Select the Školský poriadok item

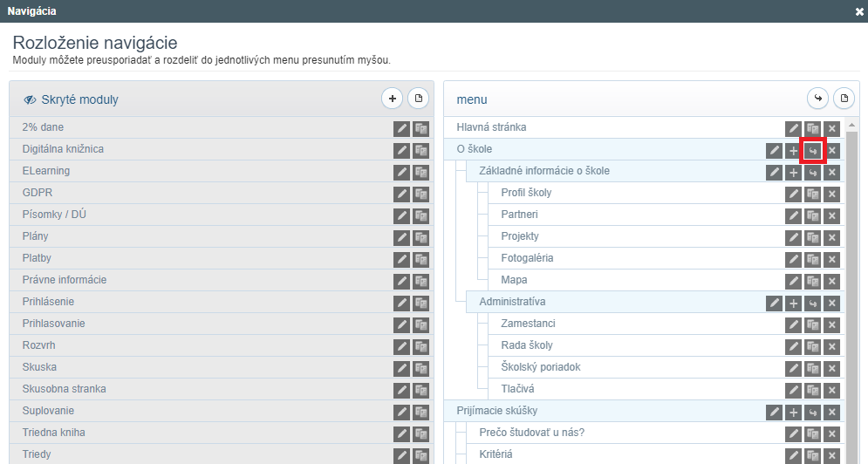click(x=540, y=367)
